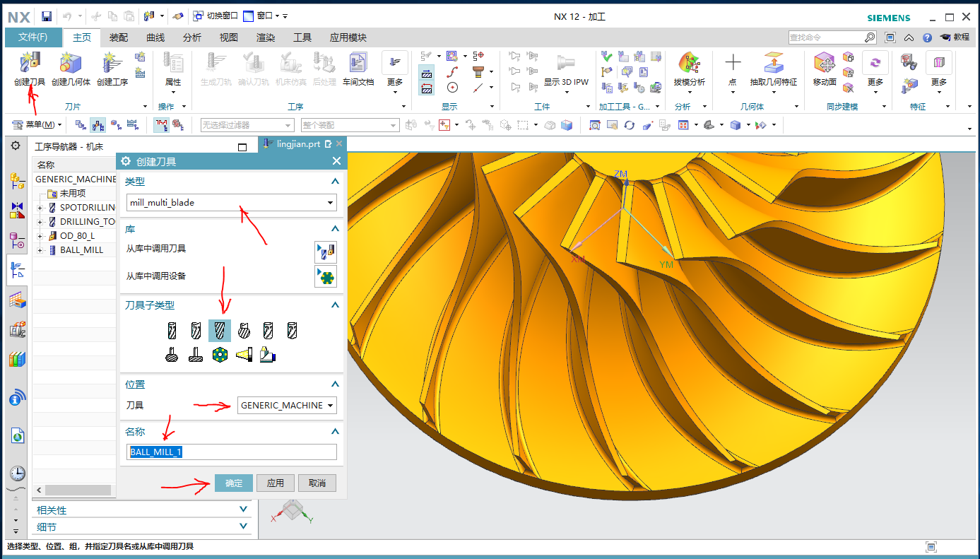Click the save icon in the title bar

(46, 16)
